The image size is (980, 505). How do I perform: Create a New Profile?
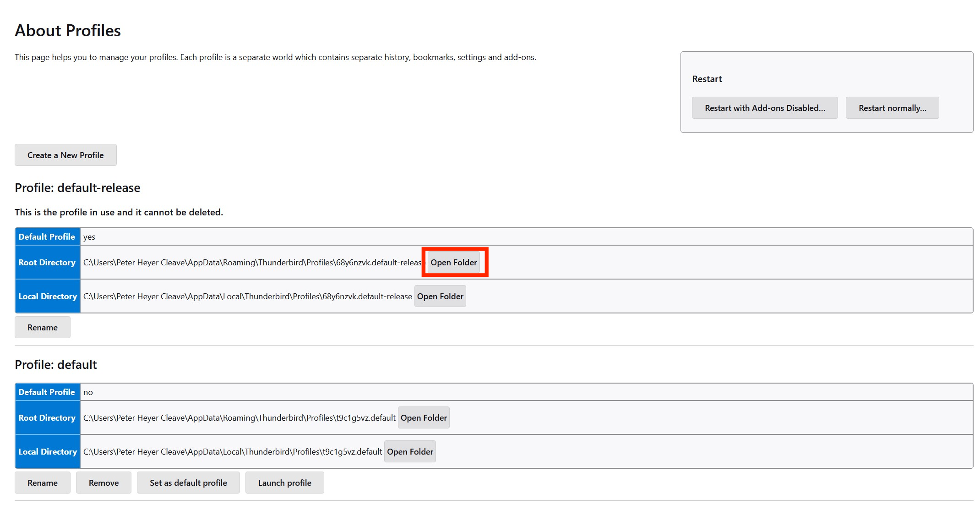65,155
